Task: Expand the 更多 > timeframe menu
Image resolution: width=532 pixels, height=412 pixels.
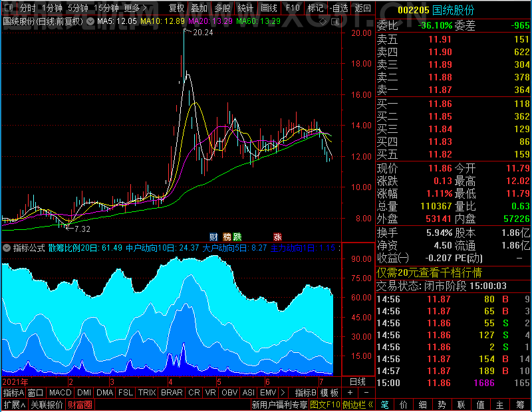Action: (x=136, y=8)
